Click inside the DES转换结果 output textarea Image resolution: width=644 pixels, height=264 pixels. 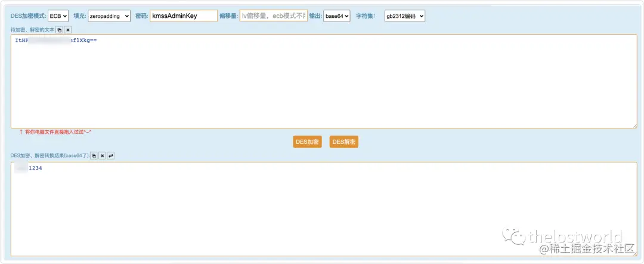tap(324, 209)
